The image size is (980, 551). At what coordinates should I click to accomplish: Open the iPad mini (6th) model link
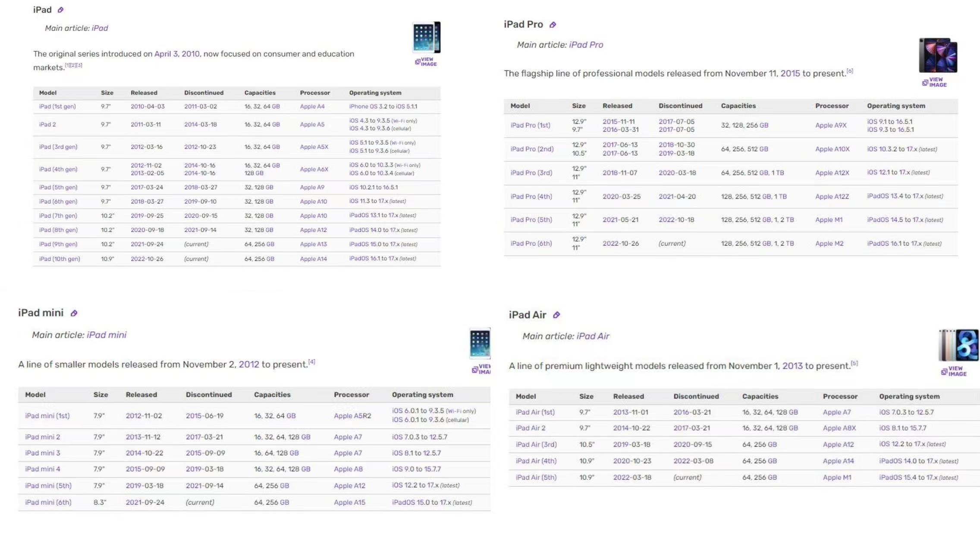(x=48, y=502)
